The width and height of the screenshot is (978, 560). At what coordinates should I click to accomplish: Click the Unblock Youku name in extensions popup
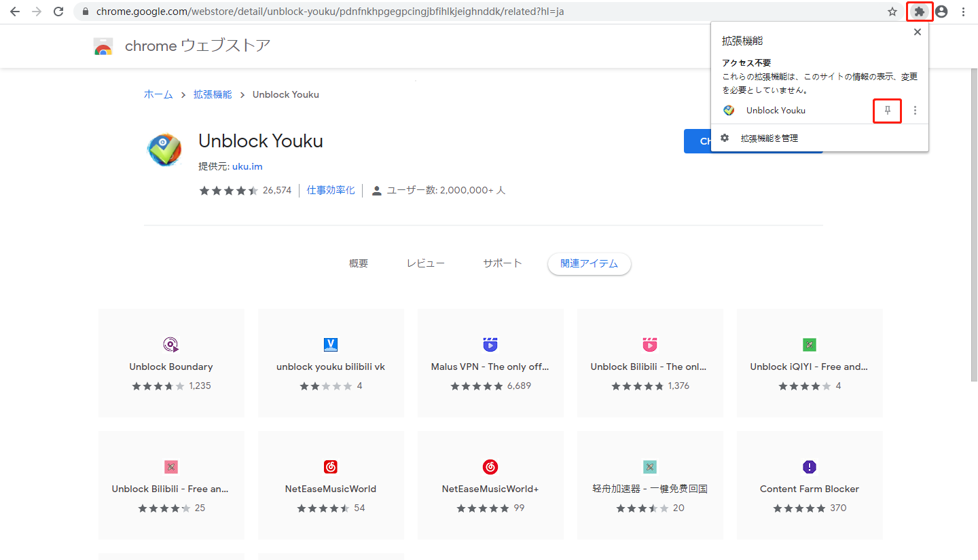point(776,111)
